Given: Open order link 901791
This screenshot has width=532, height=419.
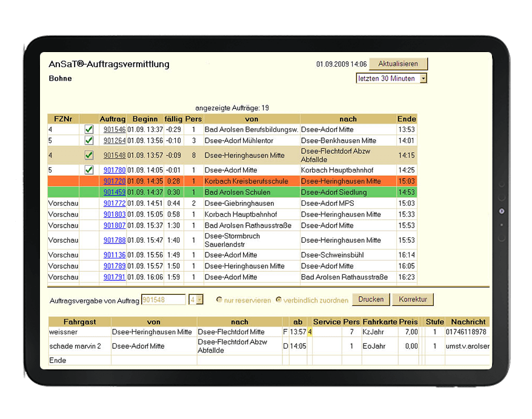Looking at the screenshot, I should 114,277.
